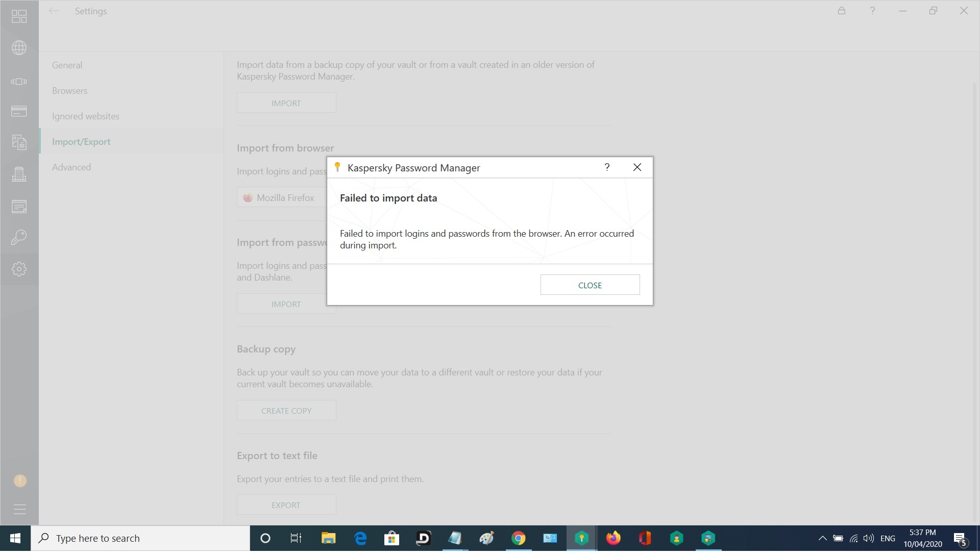
Task: Open Addresses building icon in sidebar
Action: 19,174
